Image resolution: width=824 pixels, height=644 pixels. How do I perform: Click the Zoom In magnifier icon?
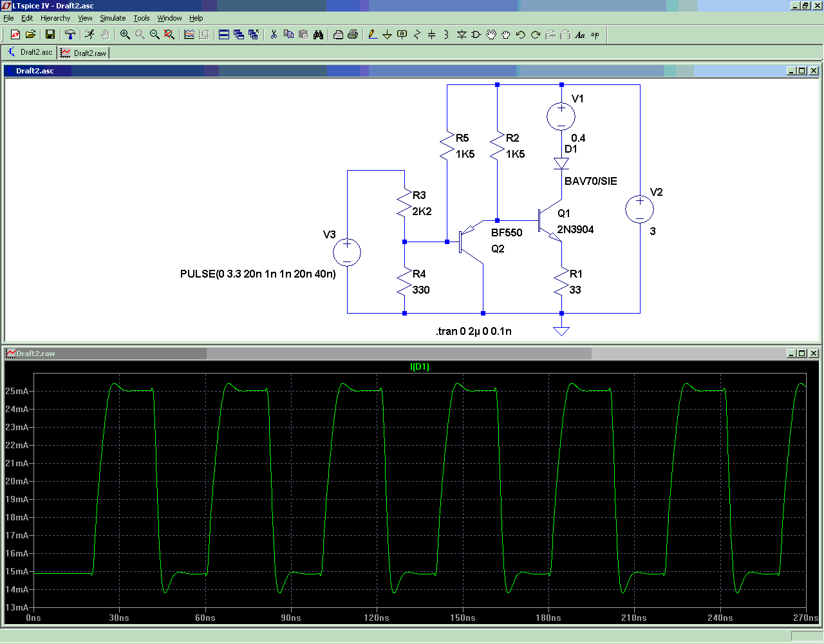click(125, 35)
